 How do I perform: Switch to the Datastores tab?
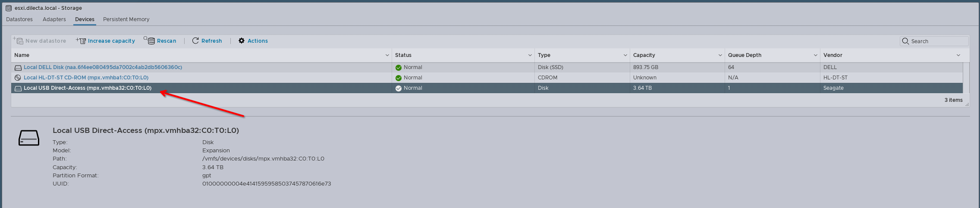click(x=19, y=19)
